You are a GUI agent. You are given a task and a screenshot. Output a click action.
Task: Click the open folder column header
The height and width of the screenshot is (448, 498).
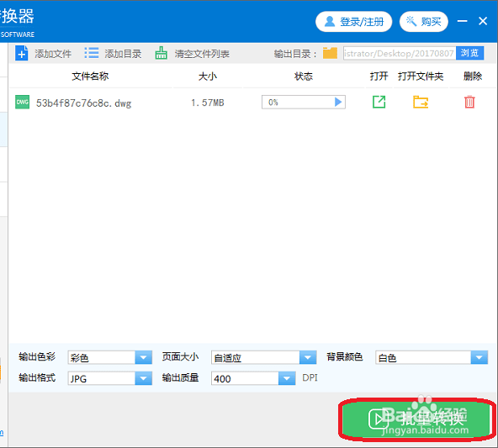[x=421, y=76]
